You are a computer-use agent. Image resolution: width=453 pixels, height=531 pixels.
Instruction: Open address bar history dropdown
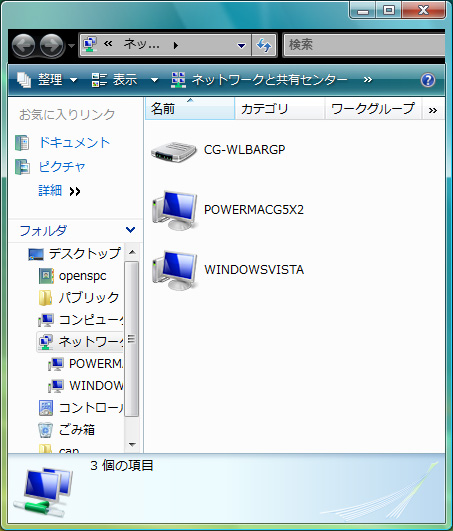(x=241, y=45)
